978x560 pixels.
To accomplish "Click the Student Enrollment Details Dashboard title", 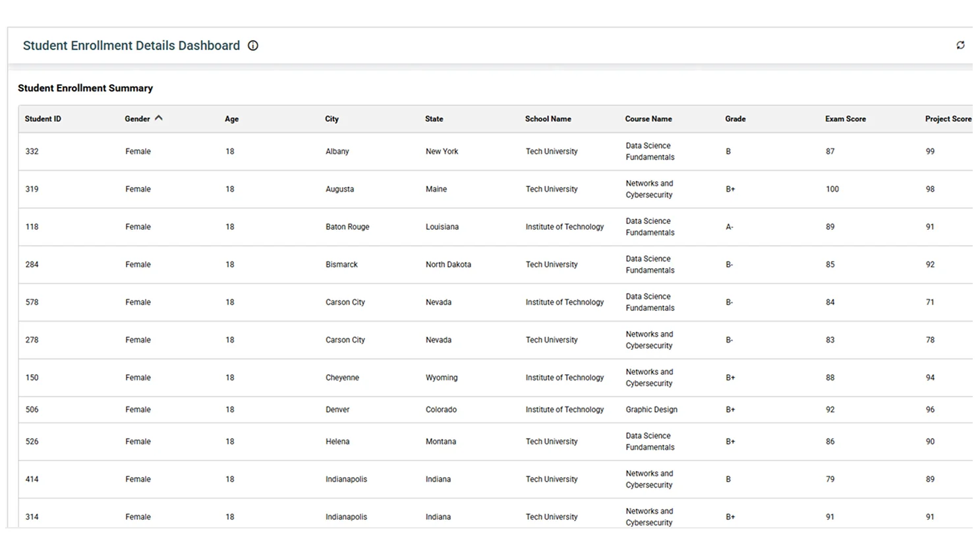I will pos(131,45).
